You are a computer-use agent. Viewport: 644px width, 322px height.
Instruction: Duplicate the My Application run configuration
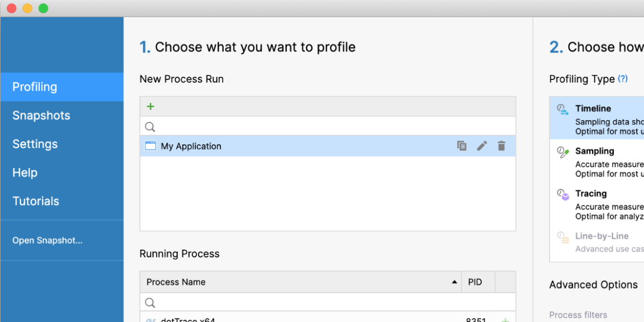(x=462, y=146)
